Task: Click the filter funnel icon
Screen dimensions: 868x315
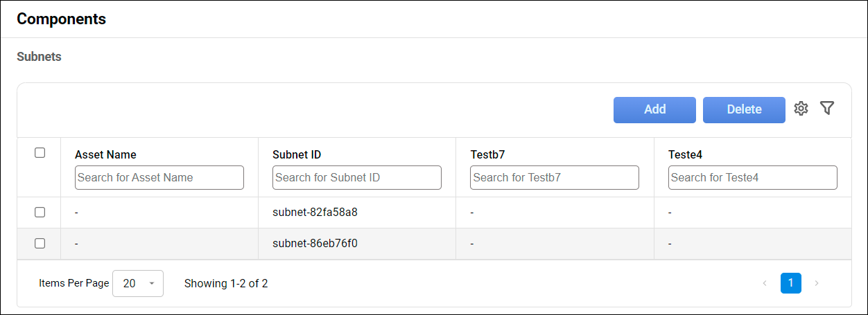Action: [826, 108]
